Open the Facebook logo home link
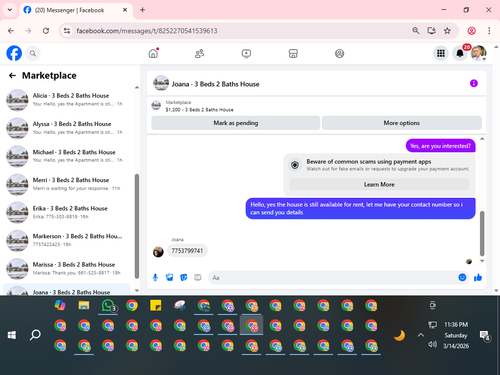This screenshot has width=500, height=375. 14,53
